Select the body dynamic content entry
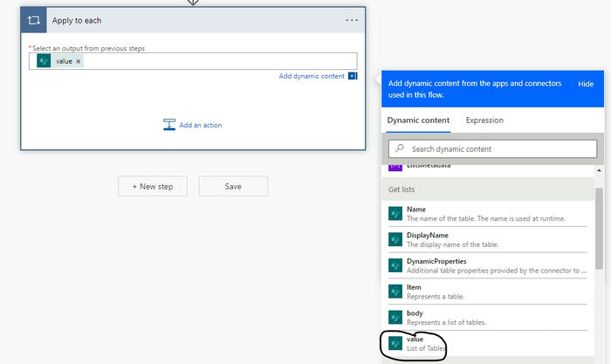Image resolution: width=611 pixels, height=364 pixels. 487,318
